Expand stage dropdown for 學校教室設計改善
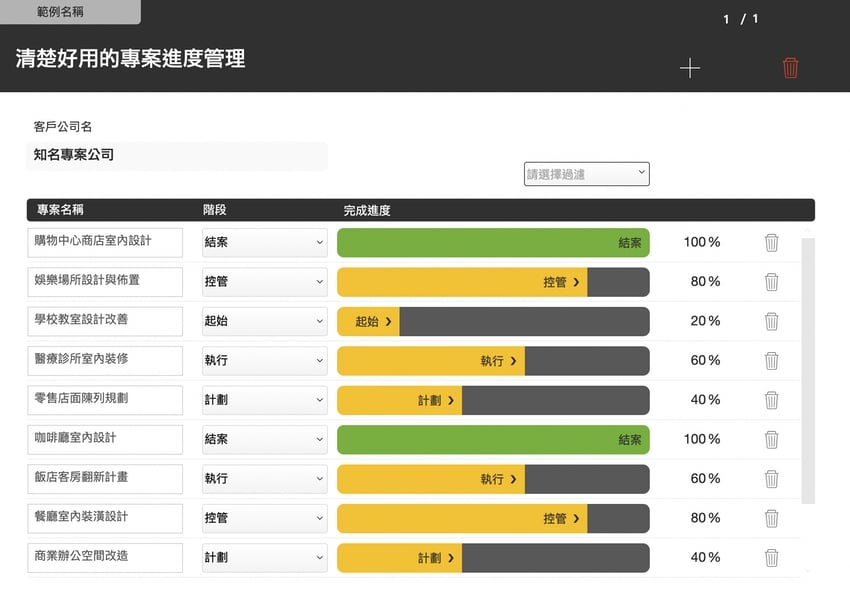The width and height of the screenshot is (850, 597). [x=264, y=321]
